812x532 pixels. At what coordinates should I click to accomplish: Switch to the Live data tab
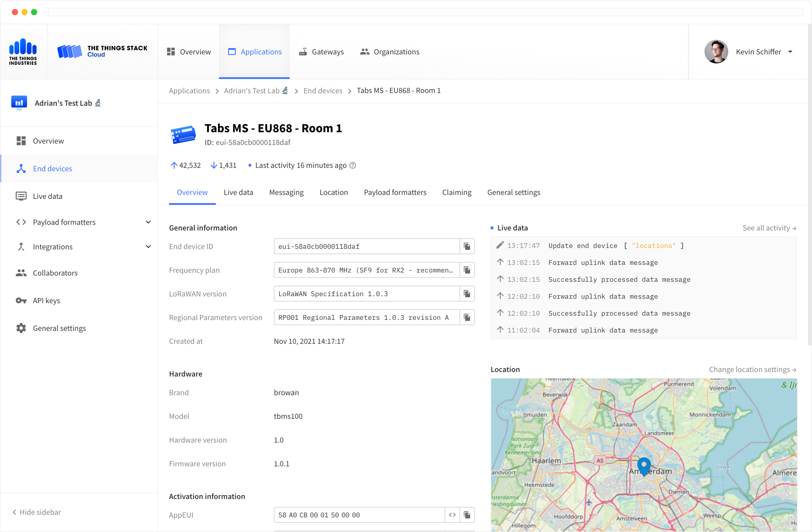pyautogui.click(x=238, y=192)
